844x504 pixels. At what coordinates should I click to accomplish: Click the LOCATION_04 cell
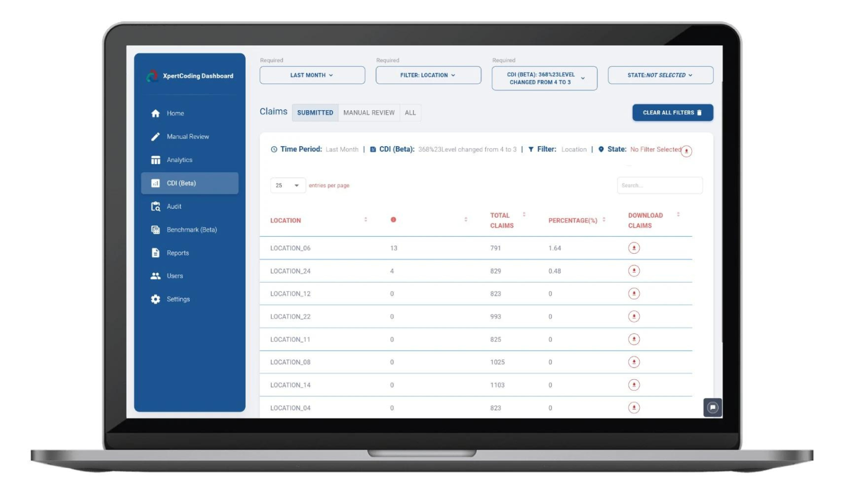tap(290, 408)
